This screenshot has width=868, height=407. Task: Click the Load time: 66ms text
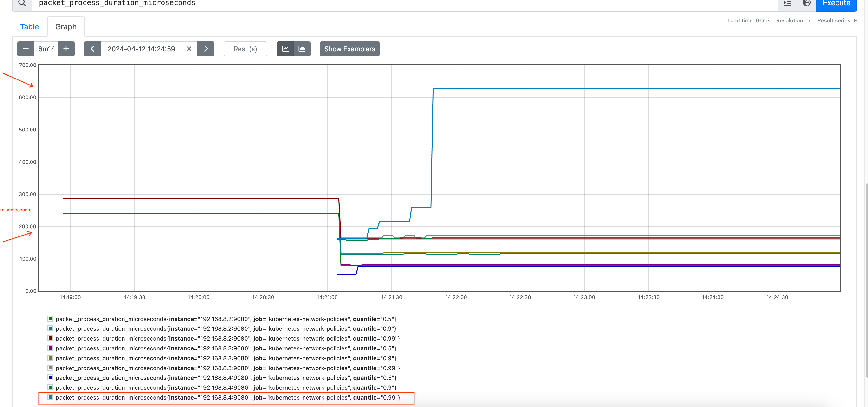click(749, 20)
